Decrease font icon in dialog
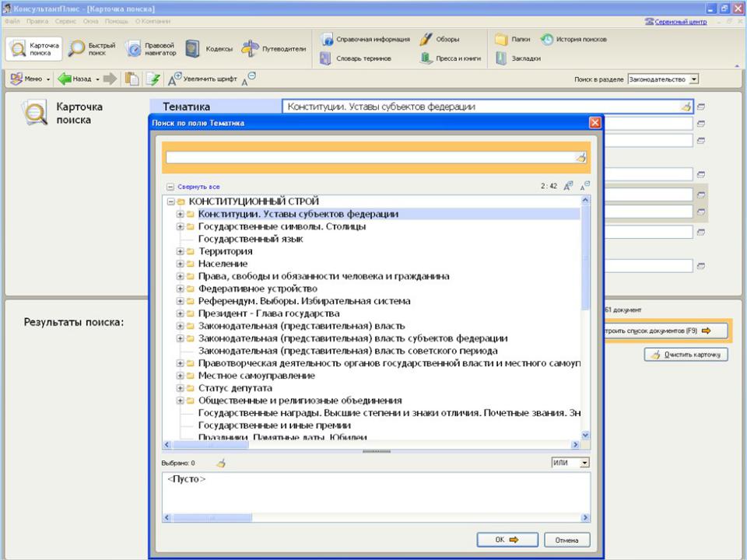747x560 pixels. point(585,186)
